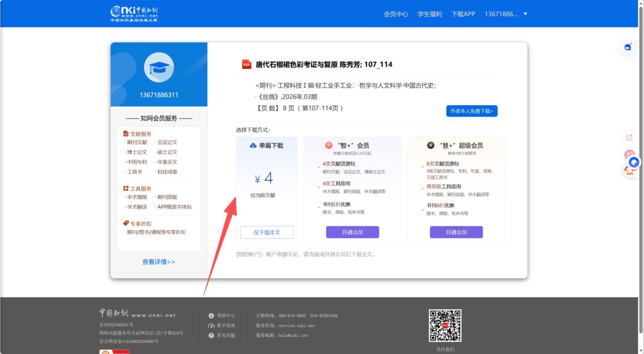Click the 文献服务 document icon
The height and width of the screenshot is (354, 644).
point(126,134)
